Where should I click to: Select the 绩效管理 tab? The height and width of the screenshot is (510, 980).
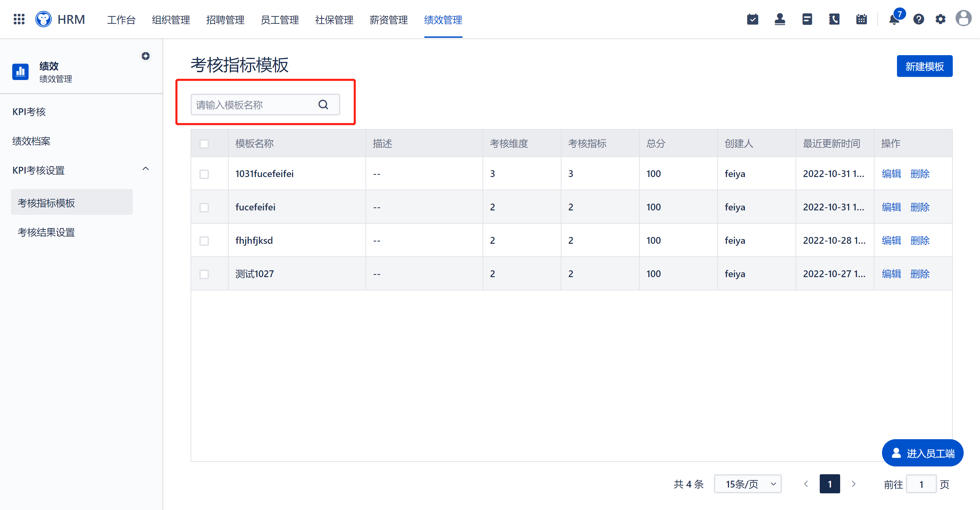(x=443, y=20)
